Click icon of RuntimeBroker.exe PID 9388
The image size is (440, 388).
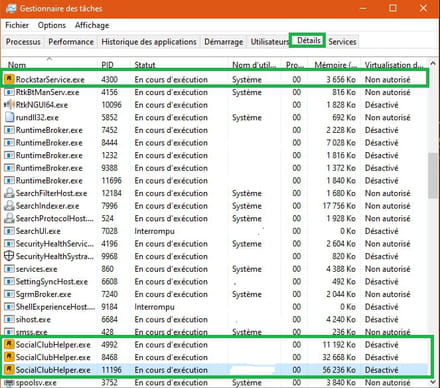9,168
